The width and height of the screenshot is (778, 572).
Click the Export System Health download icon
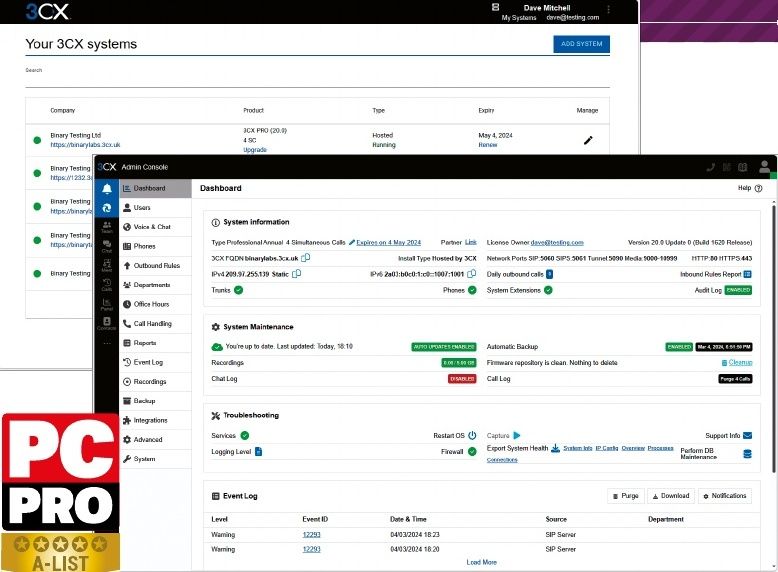coord(555,448)
